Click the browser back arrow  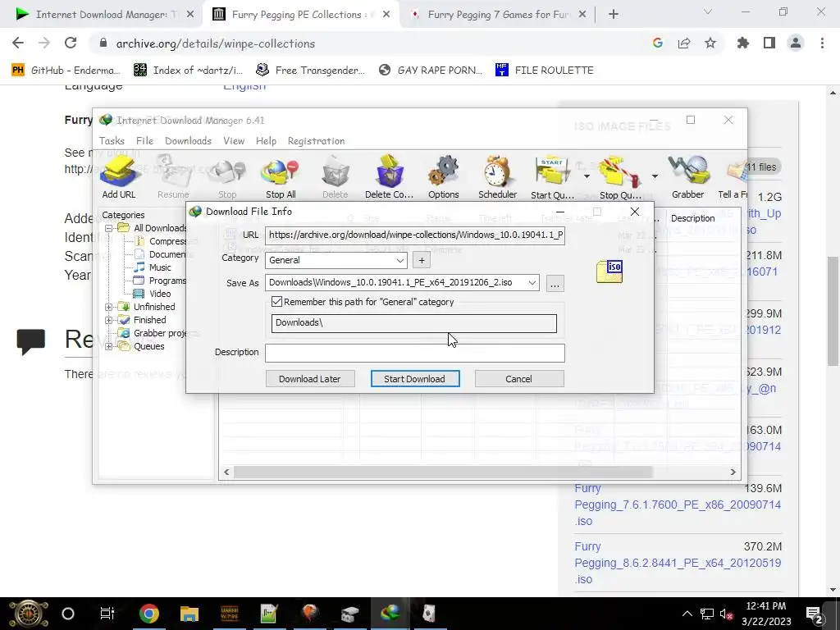coord(18,43)
